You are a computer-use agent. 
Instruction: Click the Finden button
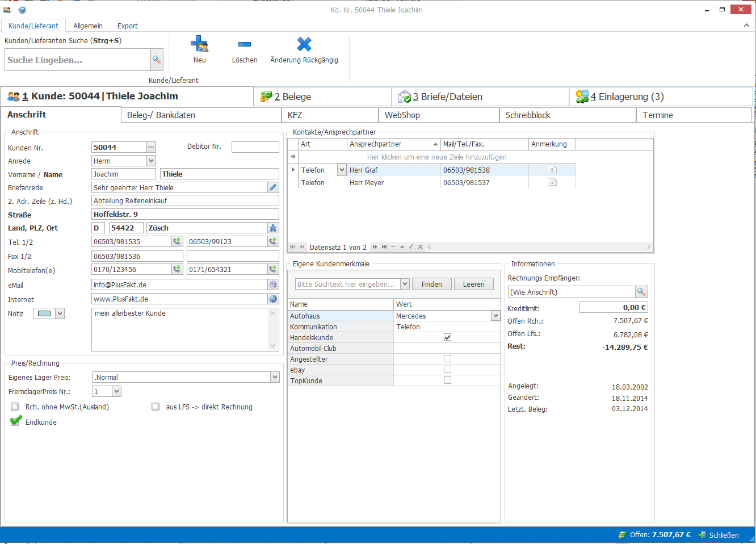coord(432,284)
